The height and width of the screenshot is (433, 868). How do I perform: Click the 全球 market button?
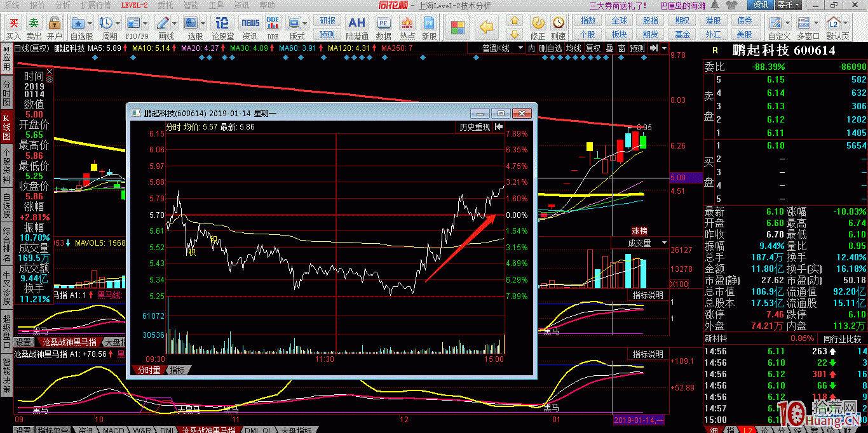tap(619, 20)
